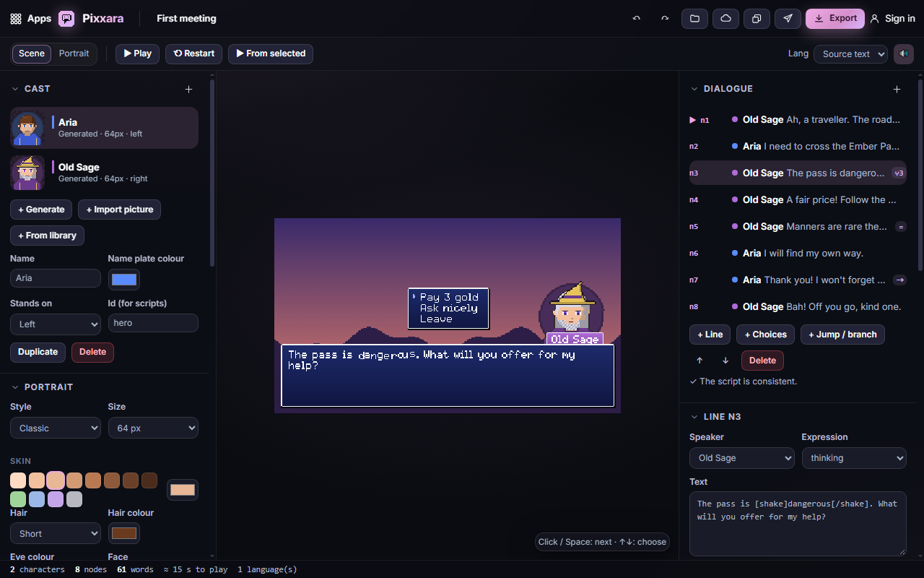Screen dimensions: 924x578
Task: Switch to Portrait view
Action: [x=74, y=53]
